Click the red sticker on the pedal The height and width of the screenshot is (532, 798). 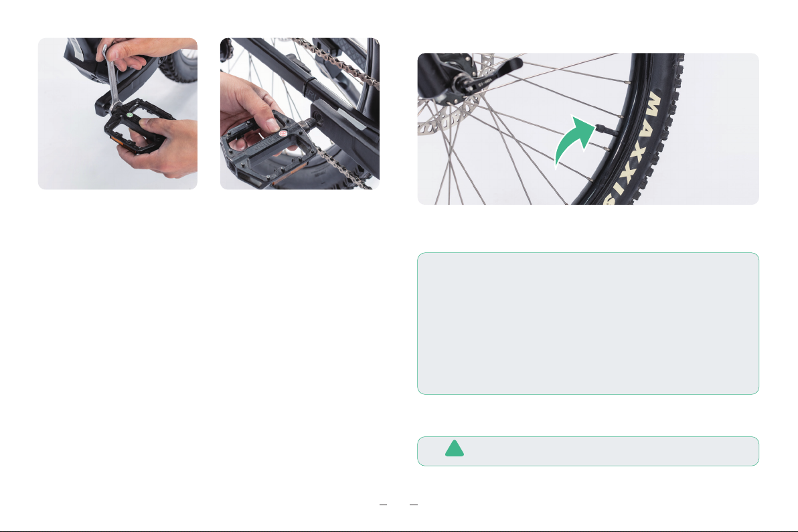pos(283,134)
